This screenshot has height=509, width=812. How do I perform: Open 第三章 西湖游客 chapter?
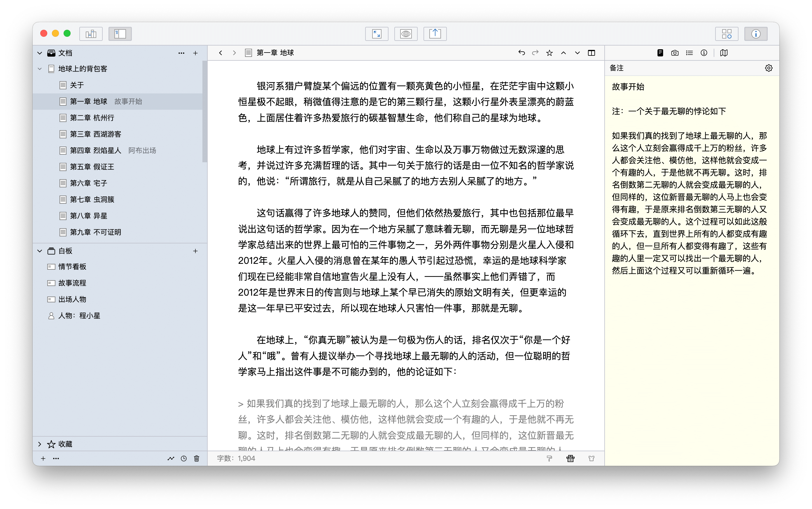coord(118,134)
